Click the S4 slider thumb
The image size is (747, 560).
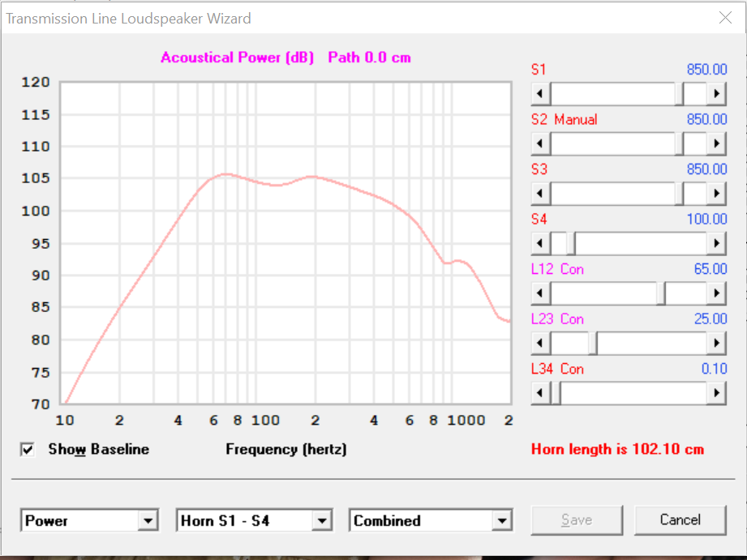click(x=571, y=244)
